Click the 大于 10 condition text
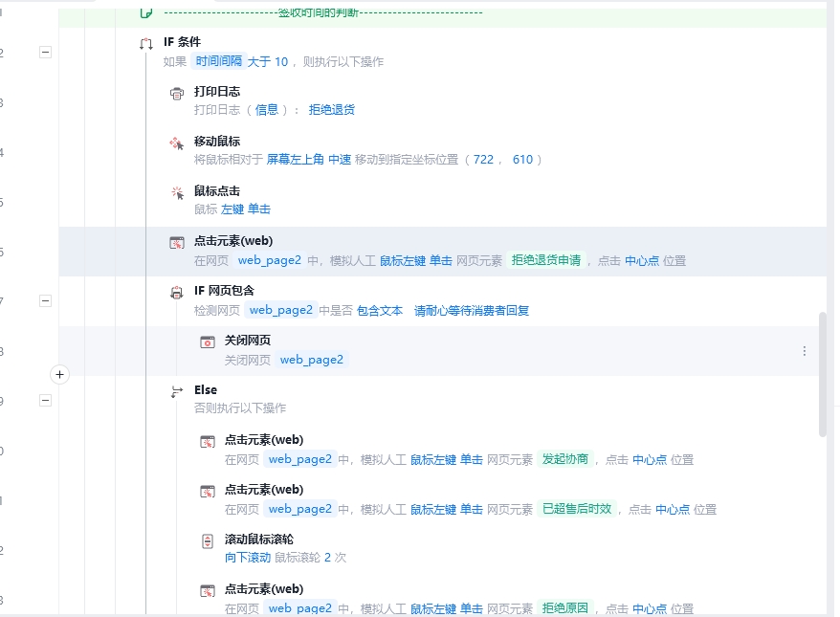840x617 pixels. tap(267, 61)
